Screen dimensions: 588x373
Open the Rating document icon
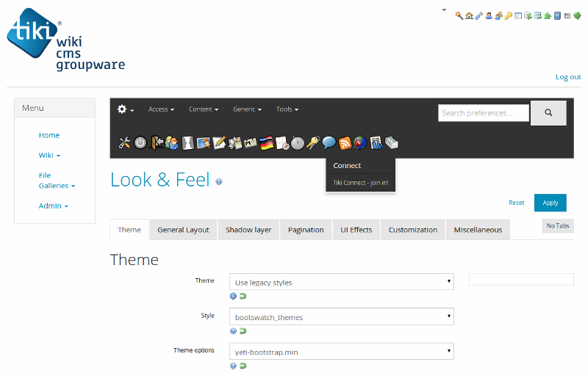376,142
